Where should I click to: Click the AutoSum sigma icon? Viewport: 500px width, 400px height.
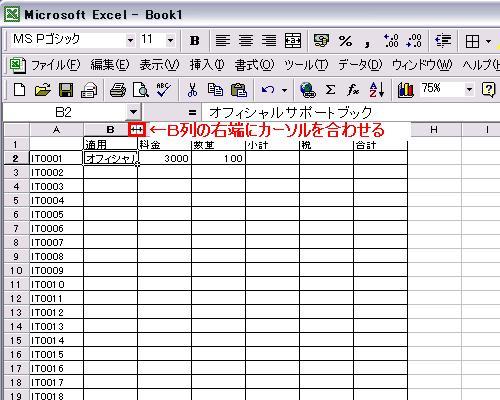pyautogui.click(x=330, y=90)
